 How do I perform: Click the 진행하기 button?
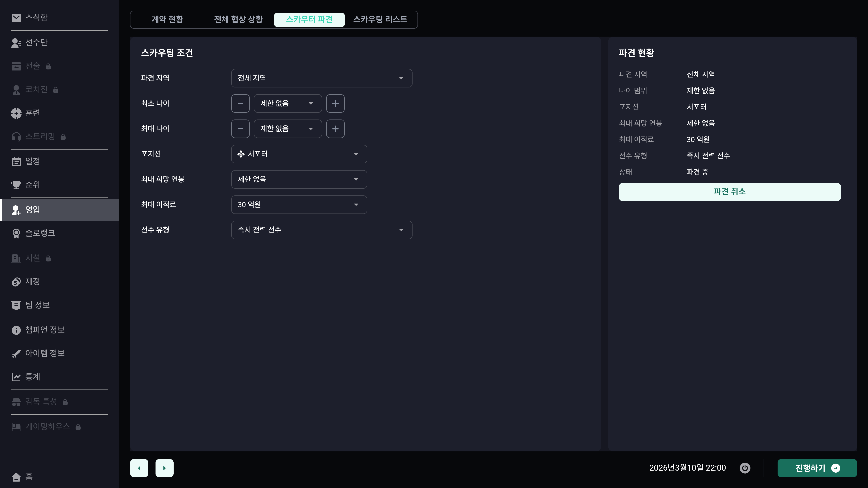pyautogui.click(x=817, y=468)
